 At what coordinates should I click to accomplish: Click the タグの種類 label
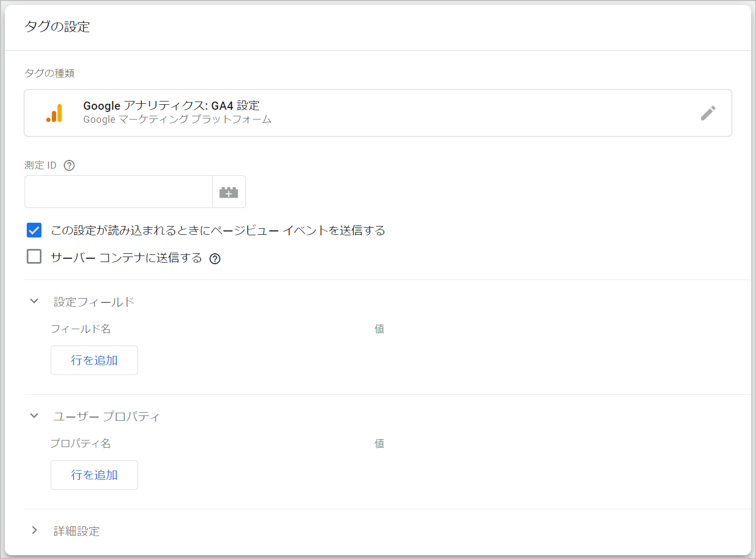click(x=50, y=73)
